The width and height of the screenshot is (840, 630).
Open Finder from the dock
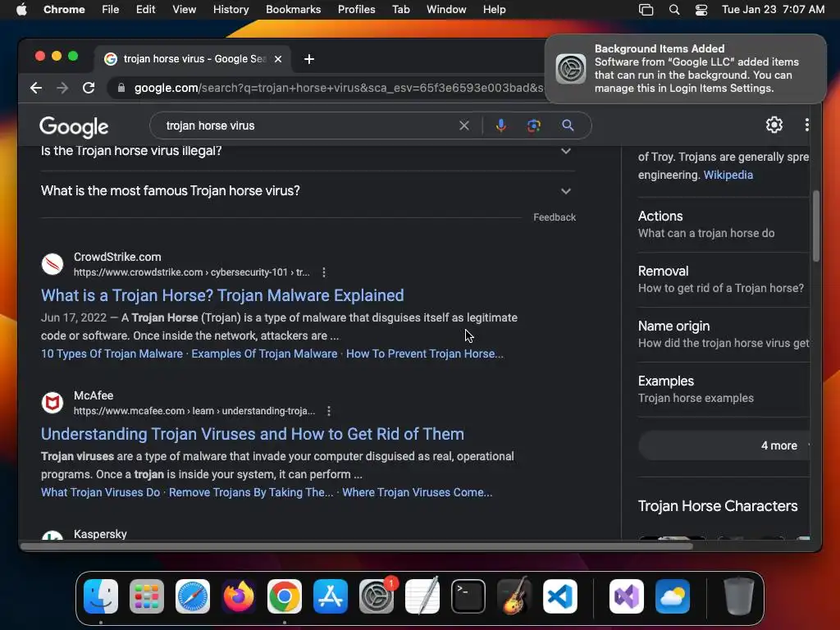click(x=101, y=596)
